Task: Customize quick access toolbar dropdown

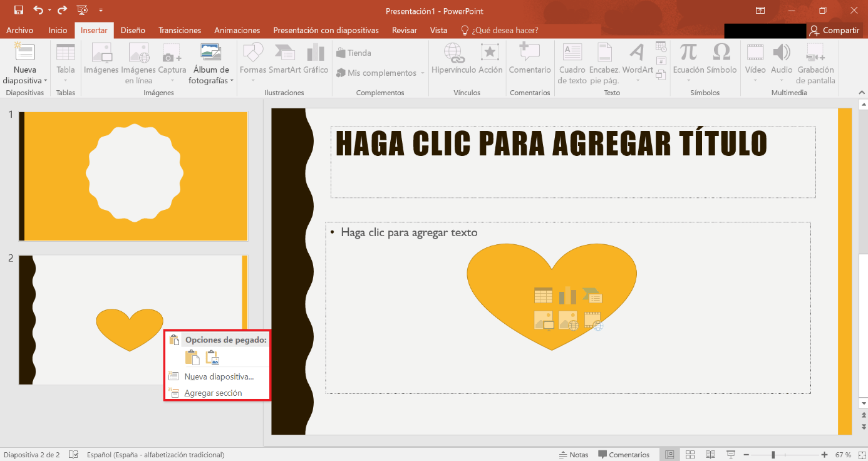Action: tap(101, 11)
